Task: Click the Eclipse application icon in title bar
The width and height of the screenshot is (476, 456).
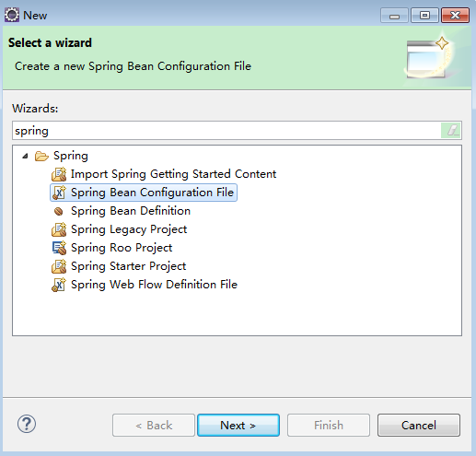Action: click(12, 15)
